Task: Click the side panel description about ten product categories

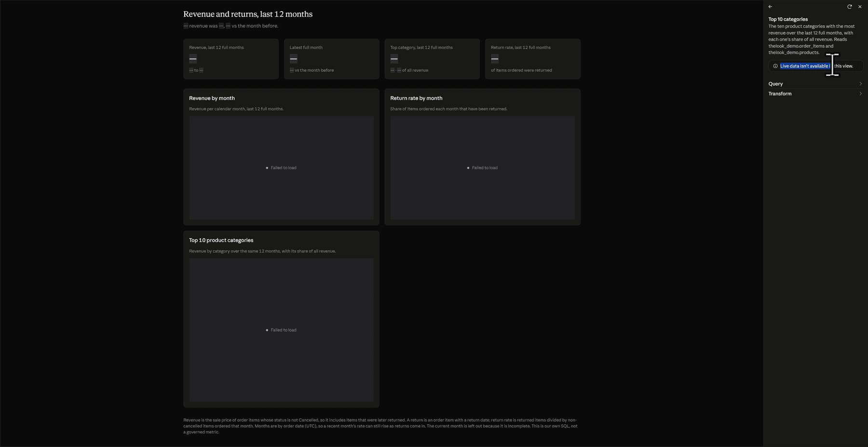Action: coord(812,39)
